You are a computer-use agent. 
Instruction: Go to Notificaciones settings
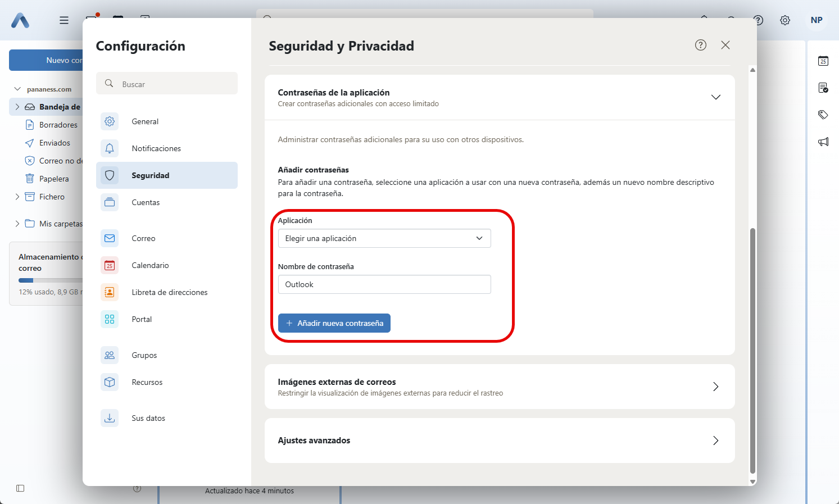click(156, 148)
